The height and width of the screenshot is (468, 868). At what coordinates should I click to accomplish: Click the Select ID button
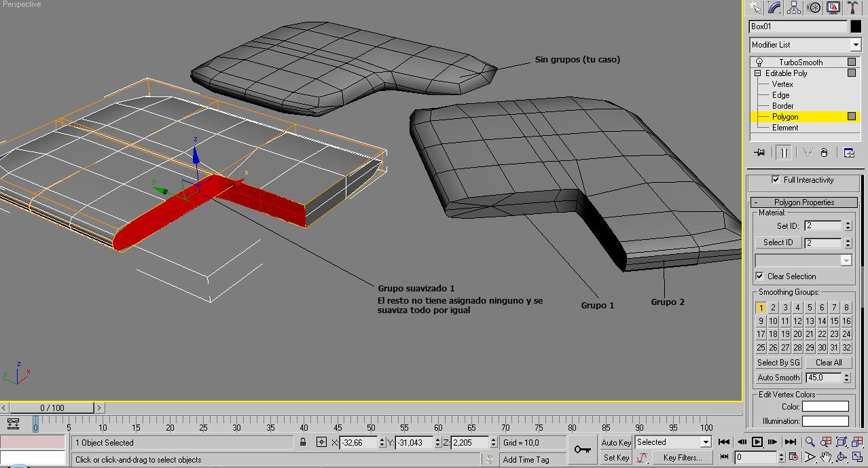[778, 242]
